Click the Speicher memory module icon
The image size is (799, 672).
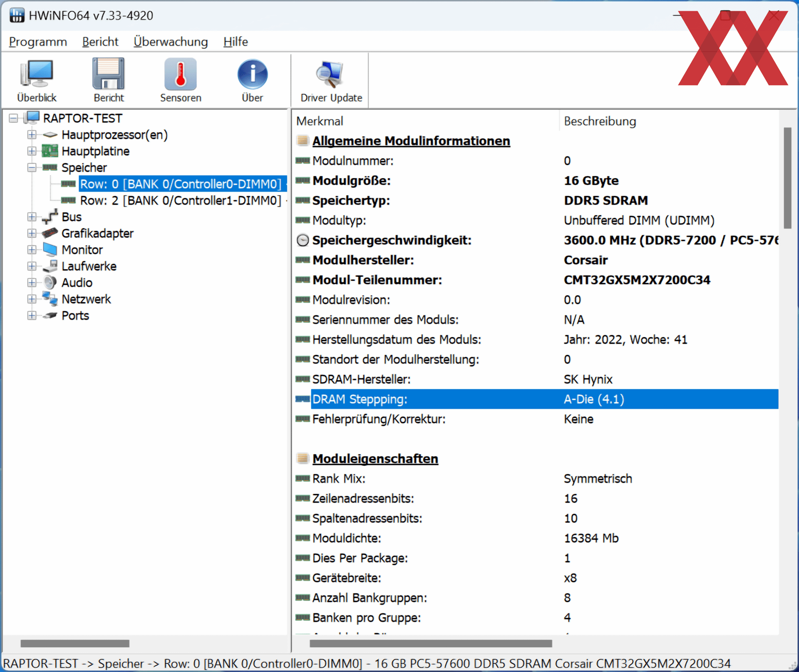50,167
